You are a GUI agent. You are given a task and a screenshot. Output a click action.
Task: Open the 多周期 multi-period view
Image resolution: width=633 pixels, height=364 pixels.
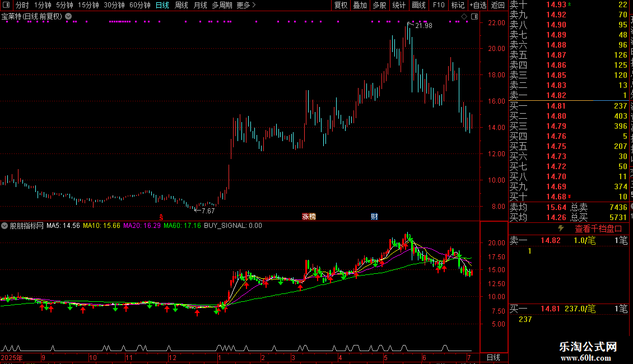(x=222, y=5)
